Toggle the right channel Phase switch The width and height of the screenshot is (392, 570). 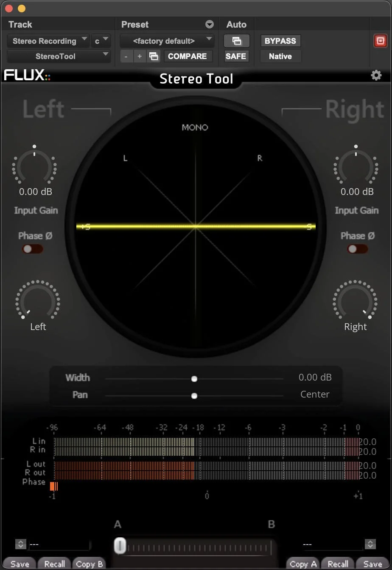358,249
